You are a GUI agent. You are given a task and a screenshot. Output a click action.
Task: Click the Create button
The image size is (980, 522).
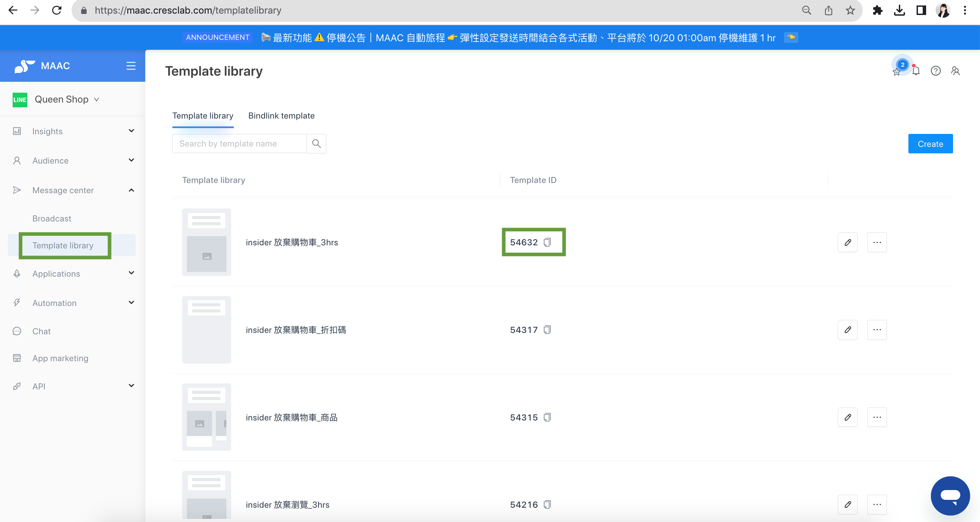pos(930,144)
